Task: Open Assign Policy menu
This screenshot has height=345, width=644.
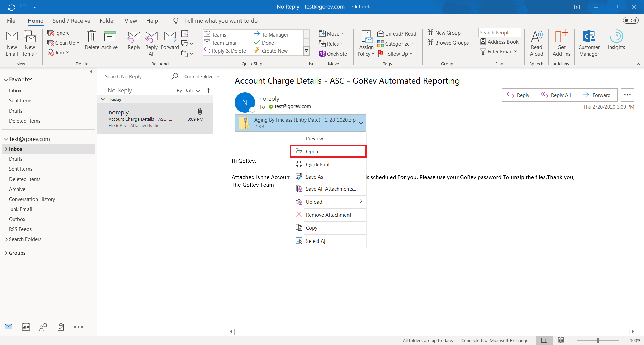Action: pos(366,43)
